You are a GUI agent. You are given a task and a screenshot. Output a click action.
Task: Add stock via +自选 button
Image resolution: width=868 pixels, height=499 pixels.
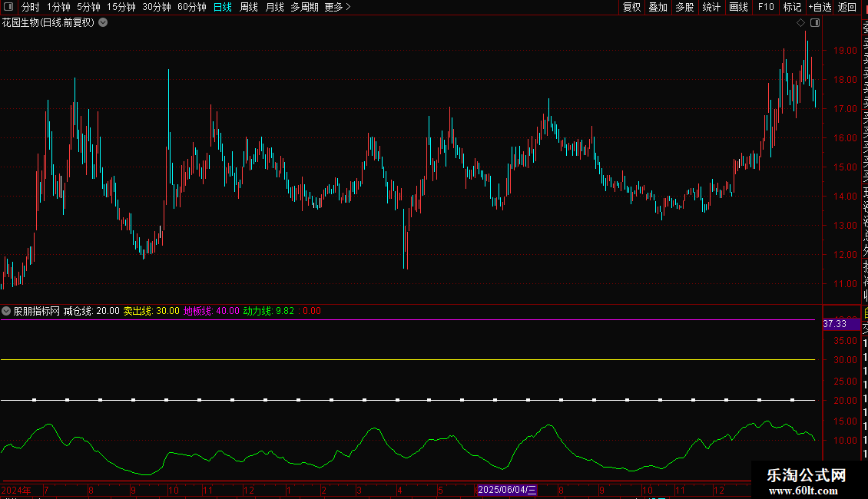[820, 7]
